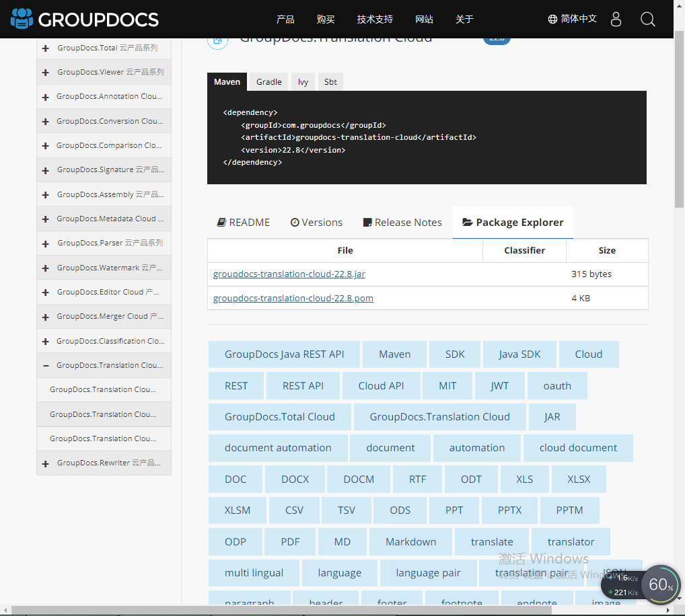Click the PPTX tag

[x=509, y=510]
